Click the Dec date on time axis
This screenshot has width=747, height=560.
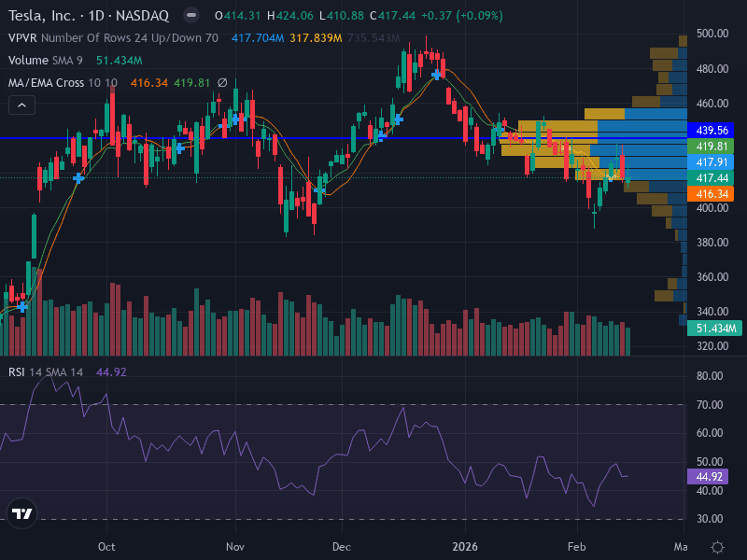(x=342, y=547)
